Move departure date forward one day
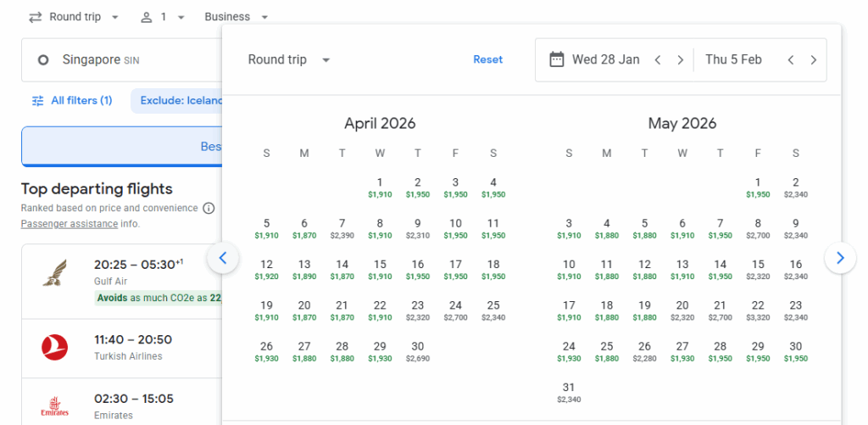The width and height of the screenshot is (868, 425). 680,59
